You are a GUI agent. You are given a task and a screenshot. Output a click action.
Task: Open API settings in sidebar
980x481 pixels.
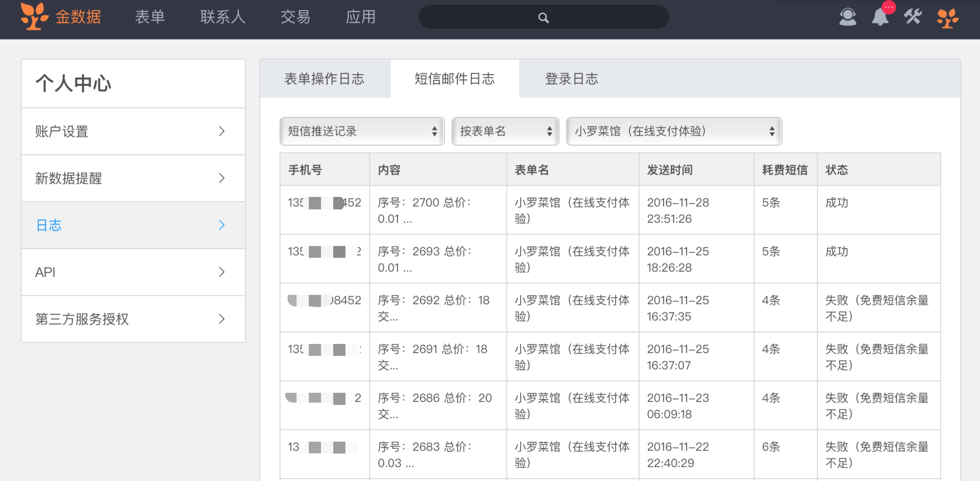133,272
